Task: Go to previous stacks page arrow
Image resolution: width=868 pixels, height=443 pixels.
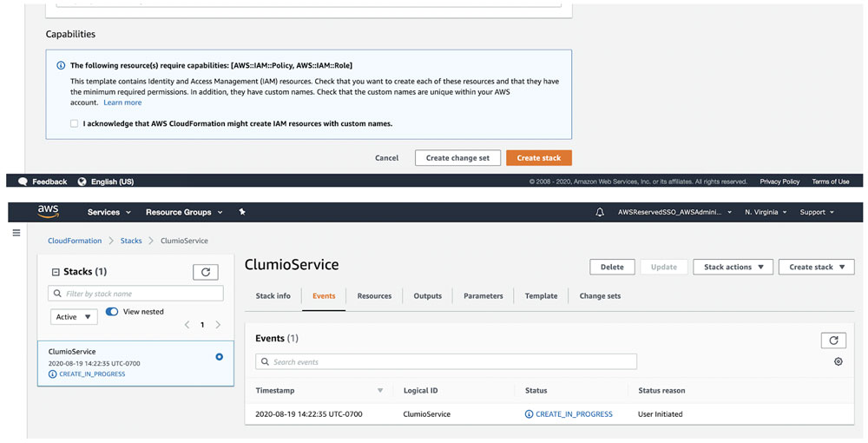Action: (x=187, y=325)
